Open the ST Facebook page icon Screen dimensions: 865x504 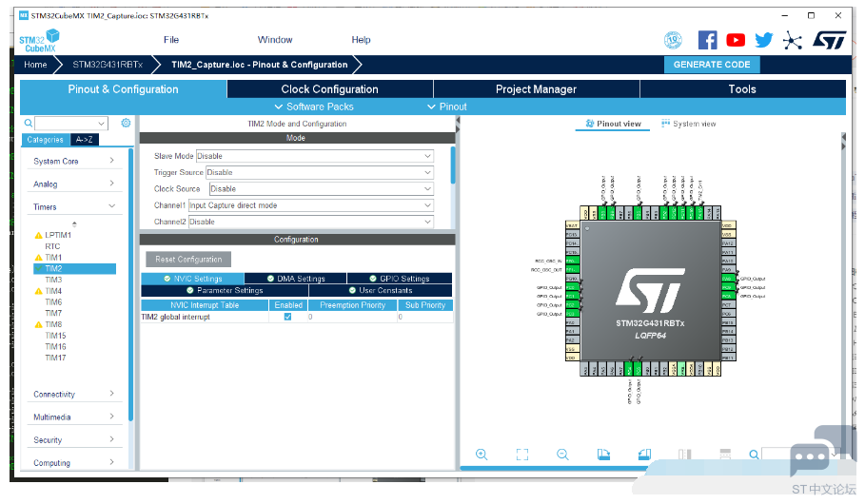tap(707, 40)
